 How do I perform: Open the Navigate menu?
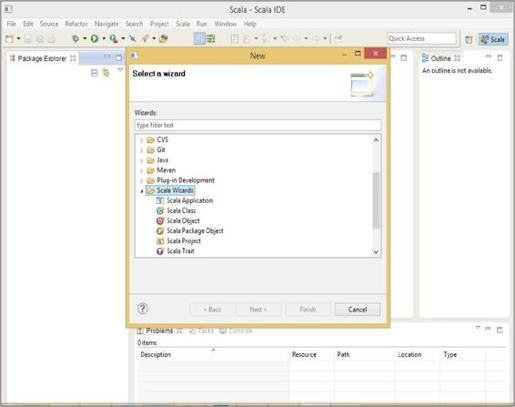[106, 24]
